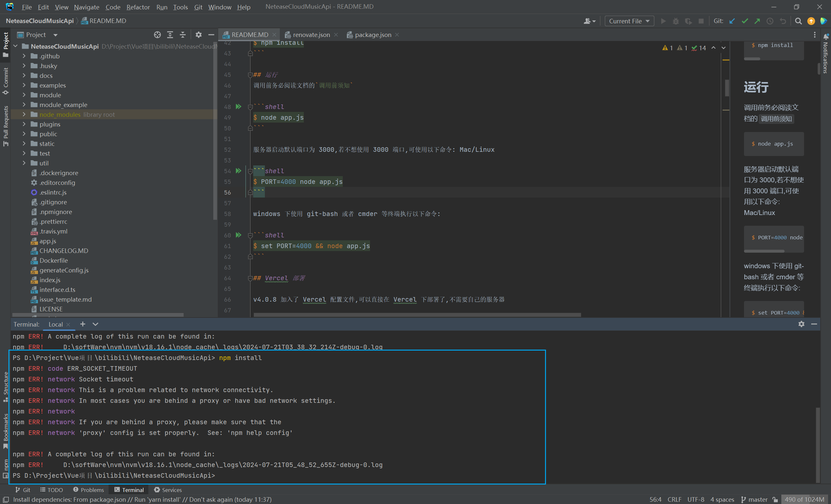Open terminal settings gear icon

[x=801, y=324]
